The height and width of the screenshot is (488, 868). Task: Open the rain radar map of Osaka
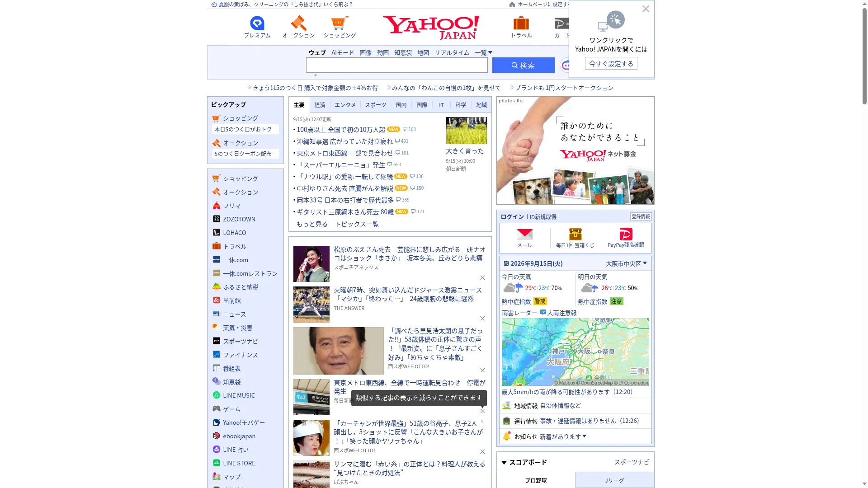point(575,352)
